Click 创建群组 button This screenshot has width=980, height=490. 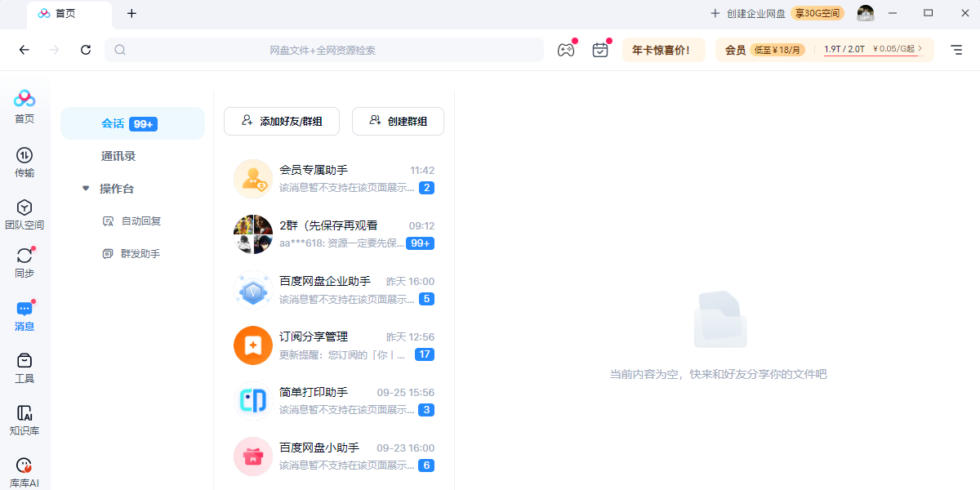coord(398,121)
